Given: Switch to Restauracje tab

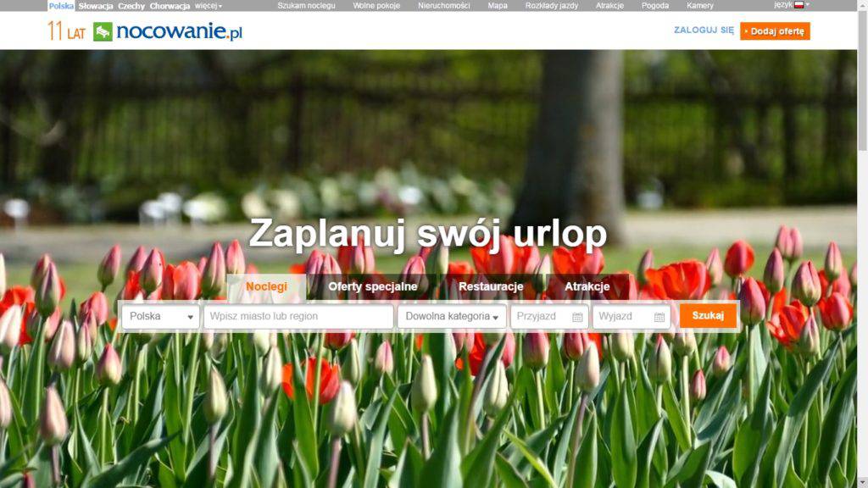Looking at the screenshot, I should (x=491, y=286).
